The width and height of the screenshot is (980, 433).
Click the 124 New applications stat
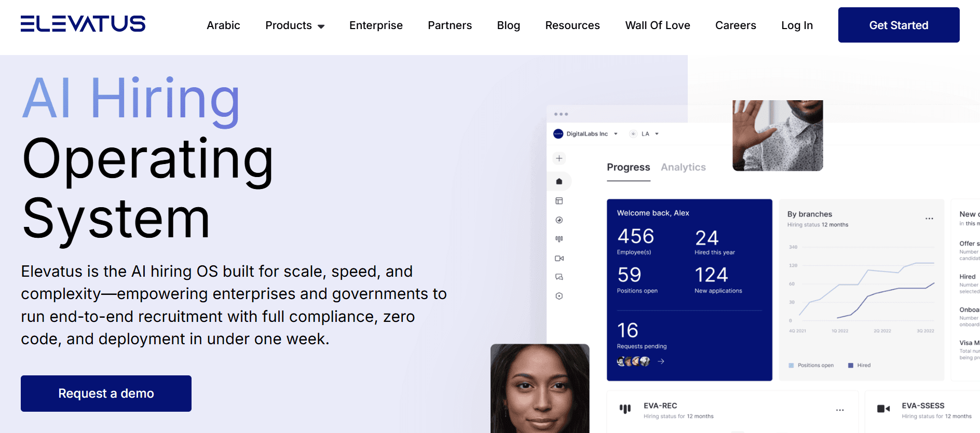pyautogui.click(x=718, y=280)
